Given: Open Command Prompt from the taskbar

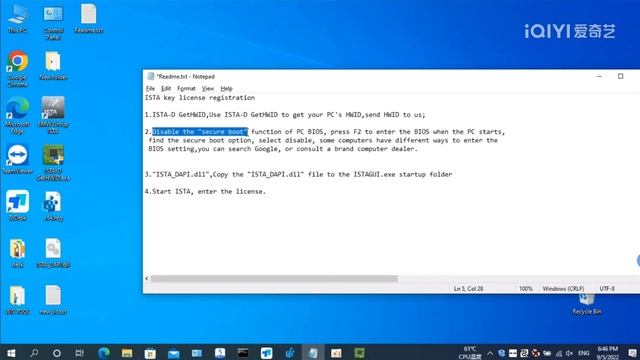Looking at the screenshot, I should tap(243, 353).
